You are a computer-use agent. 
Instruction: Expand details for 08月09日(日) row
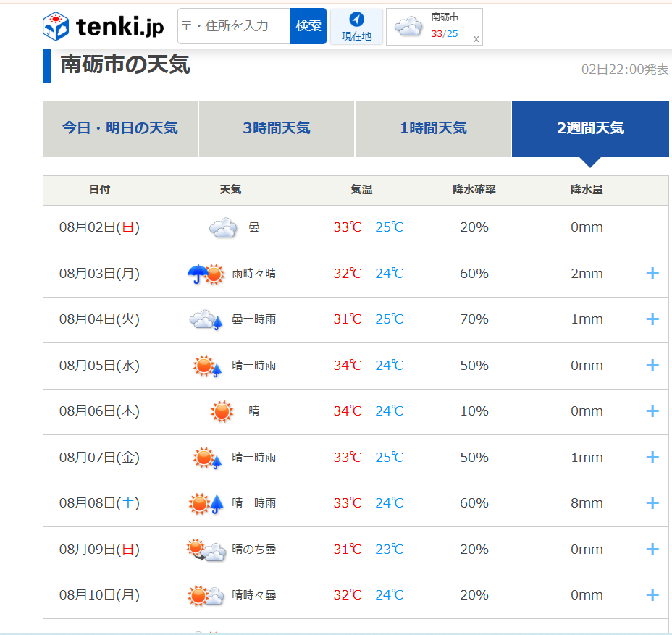tap(652, 550)
